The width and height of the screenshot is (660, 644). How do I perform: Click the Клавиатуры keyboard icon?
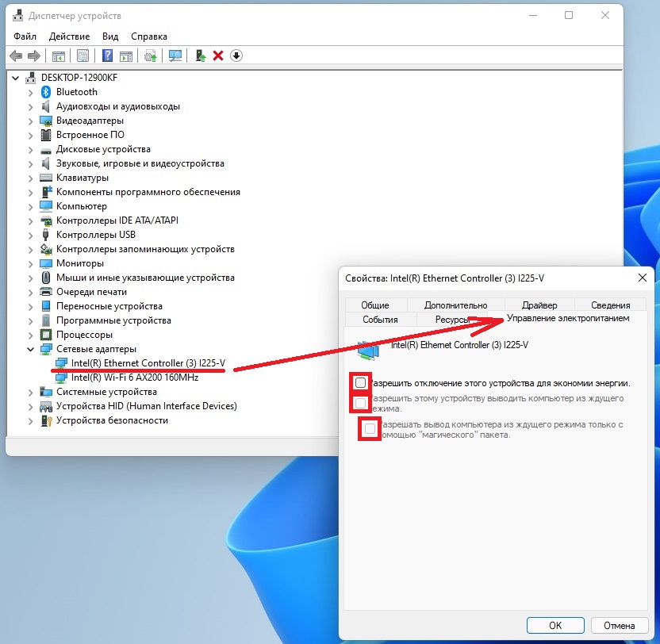coord(46,178)
